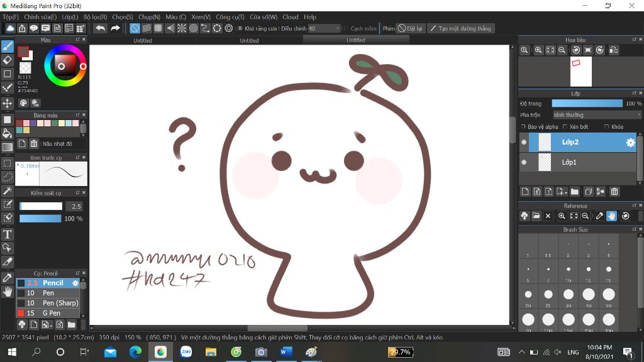Enable circle snap guide
This screenshot has width=644, height=362.
click(194, 28)
